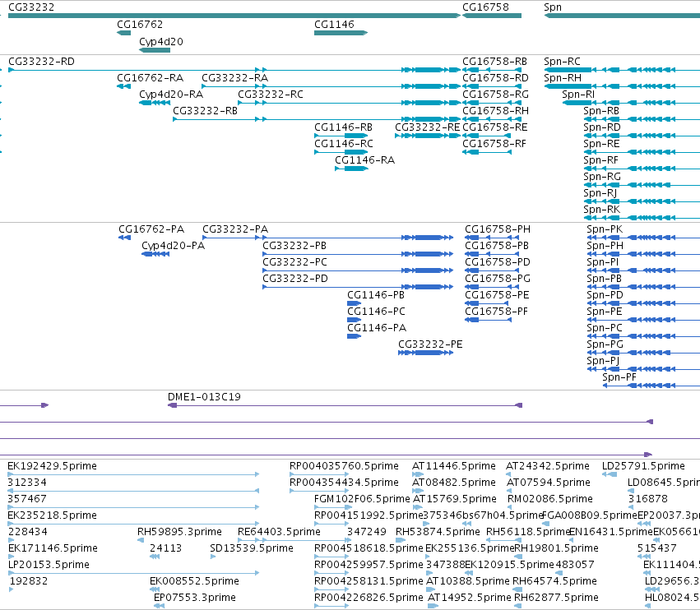Click EST entry 316878

tap(648, 499)
